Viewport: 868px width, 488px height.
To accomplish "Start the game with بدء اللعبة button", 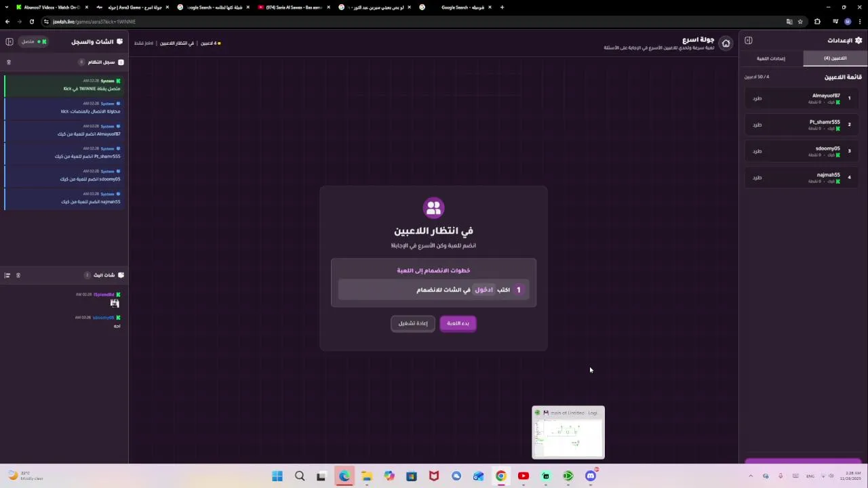I will [458, 323].
